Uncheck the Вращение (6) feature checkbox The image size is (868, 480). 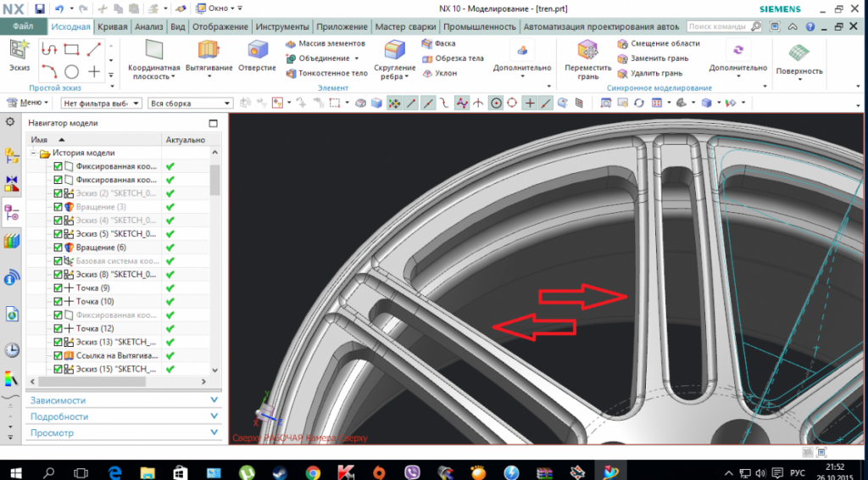tap(58, 248)
